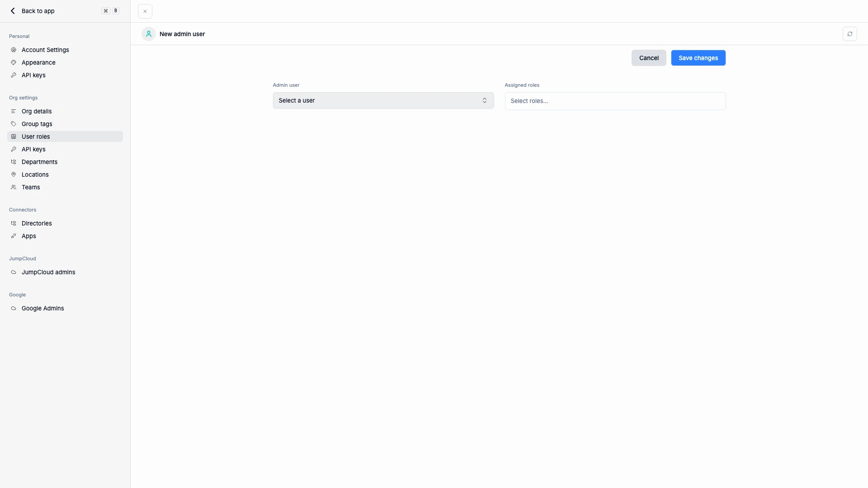Screen dimensions: 868x488
Task: Open Google Admins under Google section
Action: (43, 308)
